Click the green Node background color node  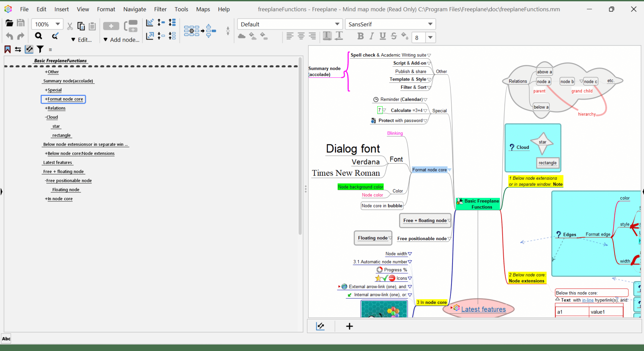coord(360,187)
